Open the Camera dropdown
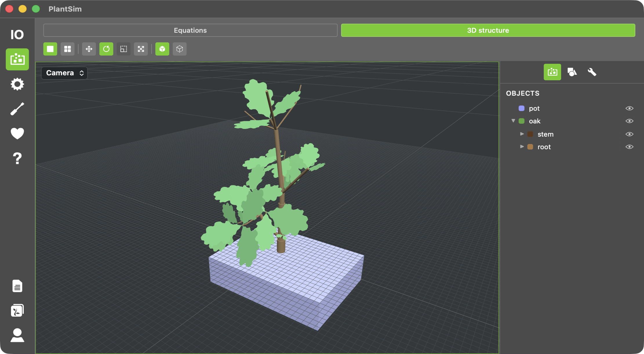644x354 pixels. [x=65, y=73]
